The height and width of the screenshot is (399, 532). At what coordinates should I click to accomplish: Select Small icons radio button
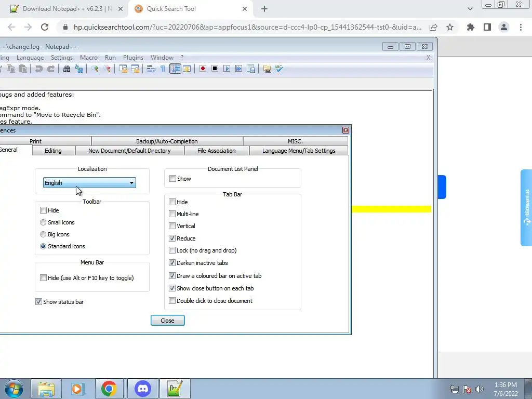[x=43, y=222]
